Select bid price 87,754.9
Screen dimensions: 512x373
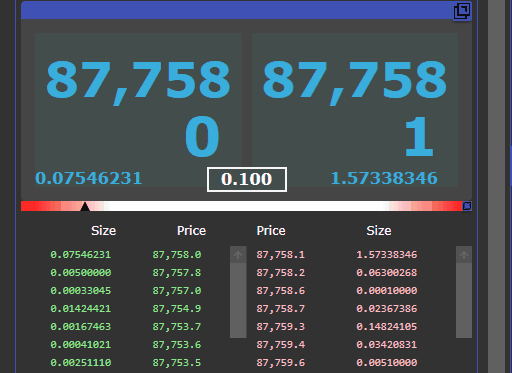coord(177,309)
